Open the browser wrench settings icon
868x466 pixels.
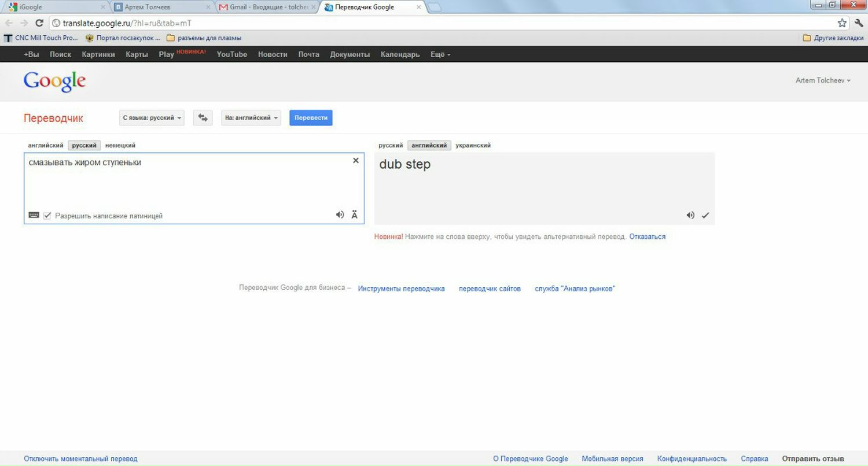(x=859, y=23)
